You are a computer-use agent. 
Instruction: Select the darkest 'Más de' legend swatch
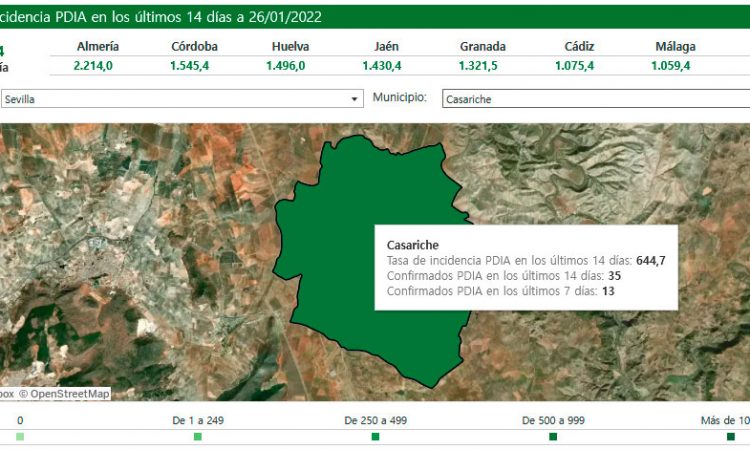pos(731,437)
